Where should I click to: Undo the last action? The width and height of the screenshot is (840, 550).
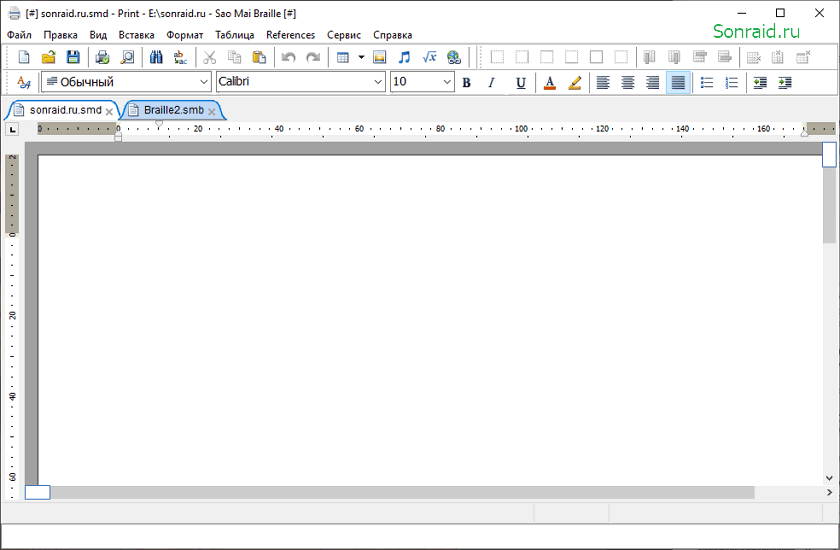point(288,57)
